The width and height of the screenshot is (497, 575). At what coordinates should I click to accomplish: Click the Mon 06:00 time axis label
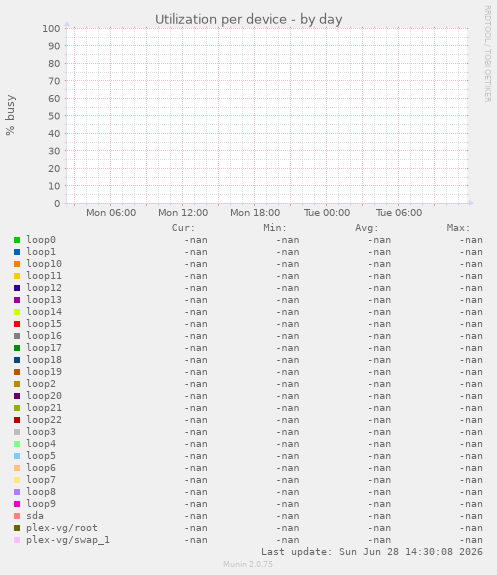[111, 213]
